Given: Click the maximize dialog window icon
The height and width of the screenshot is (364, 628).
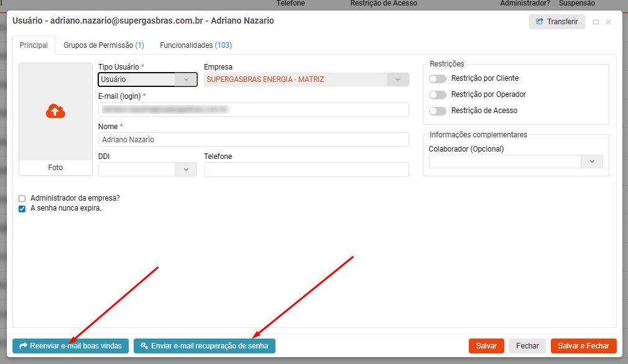Looking at the screenshot, I should tap(596, 22).
